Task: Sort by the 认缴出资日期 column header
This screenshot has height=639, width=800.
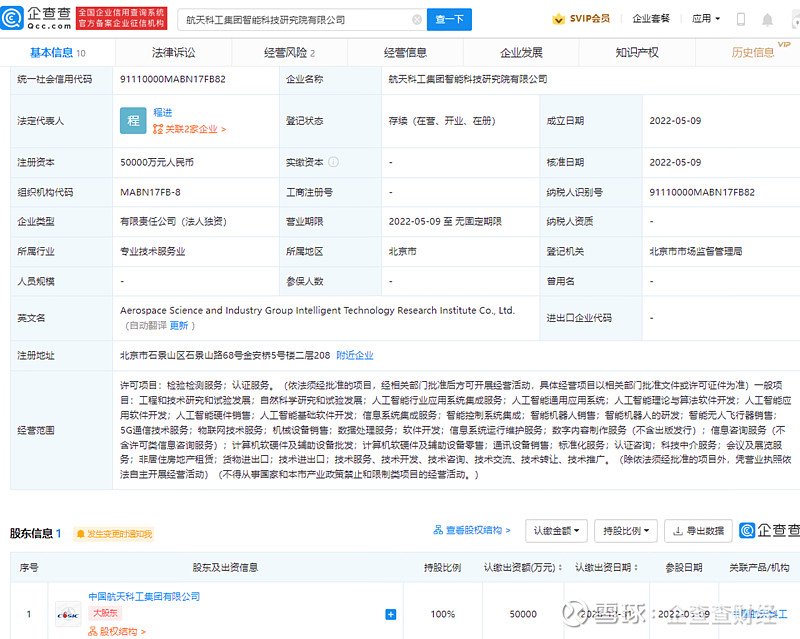Action: (x=606, y=568)
